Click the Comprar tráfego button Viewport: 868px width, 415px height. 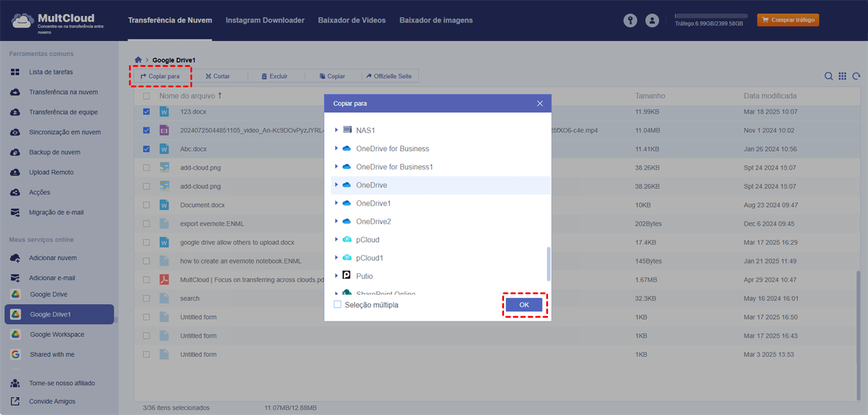point(787,20)
